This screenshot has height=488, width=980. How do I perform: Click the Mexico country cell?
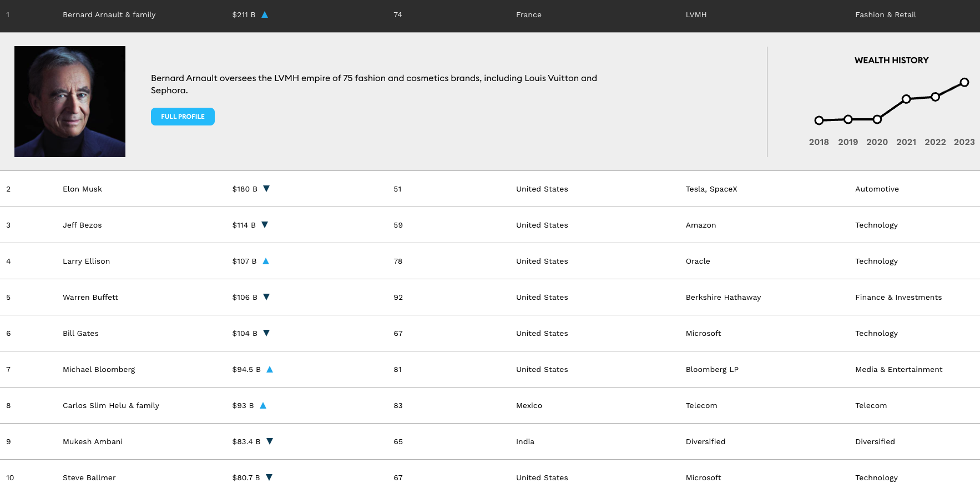529,405
